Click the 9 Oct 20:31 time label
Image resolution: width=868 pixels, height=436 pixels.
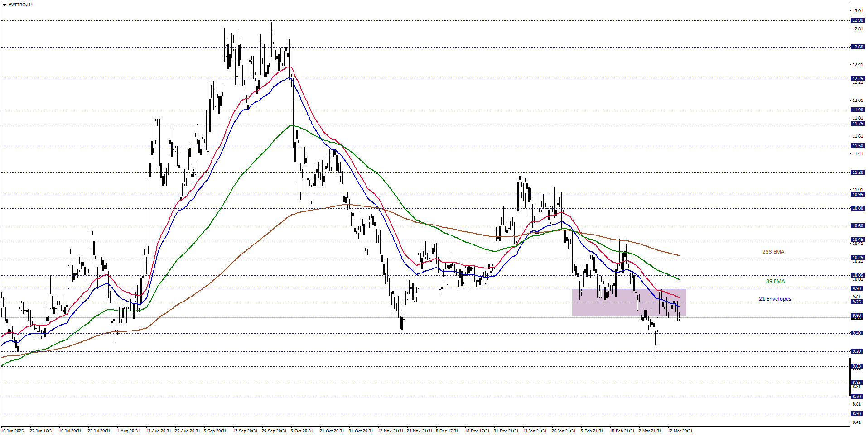[x=302, y=431]
